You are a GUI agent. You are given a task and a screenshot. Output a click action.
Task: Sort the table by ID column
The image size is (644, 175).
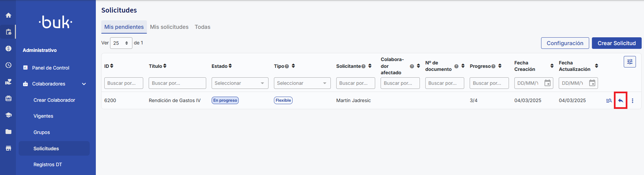click(x=112, y=66)
